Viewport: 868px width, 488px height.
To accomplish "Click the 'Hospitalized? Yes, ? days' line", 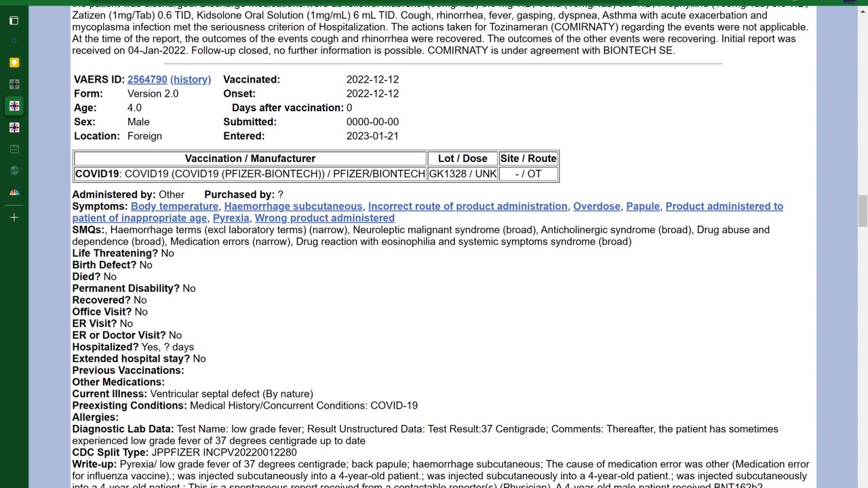I will 133,347.
